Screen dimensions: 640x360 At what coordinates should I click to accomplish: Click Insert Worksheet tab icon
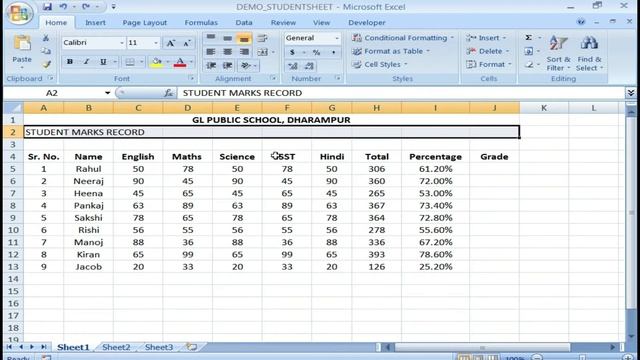[191, 347]
